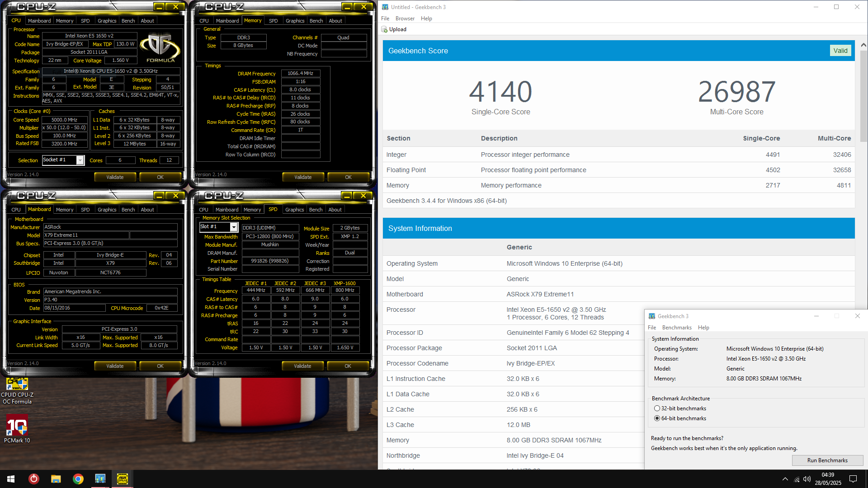Click Validate in CPU-Z CPU window

click(115, 177)
